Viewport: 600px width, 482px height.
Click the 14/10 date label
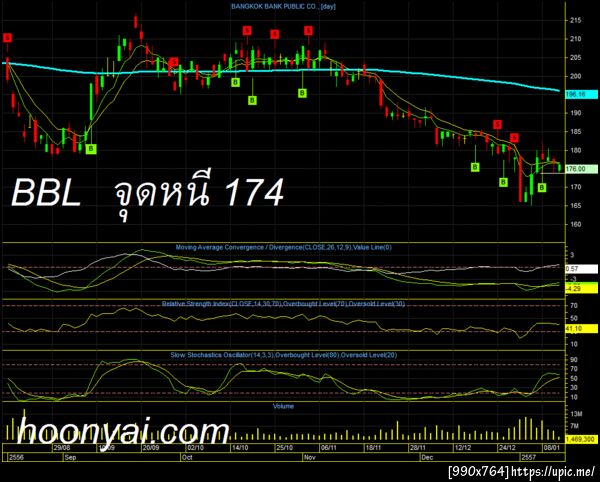(240, 448)
